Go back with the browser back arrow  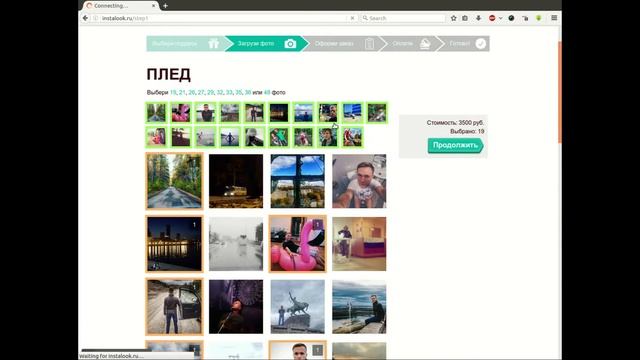(85, 18)
